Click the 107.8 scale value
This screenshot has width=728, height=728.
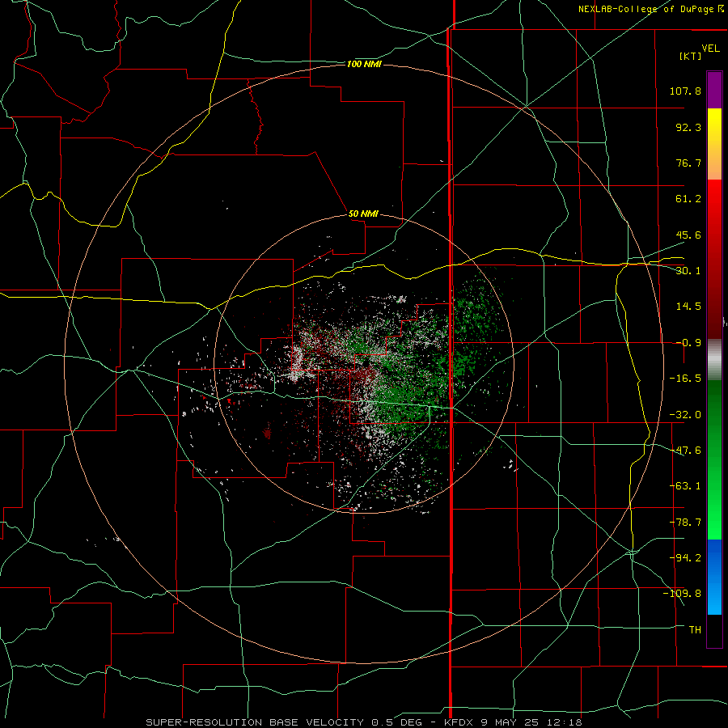685,91
